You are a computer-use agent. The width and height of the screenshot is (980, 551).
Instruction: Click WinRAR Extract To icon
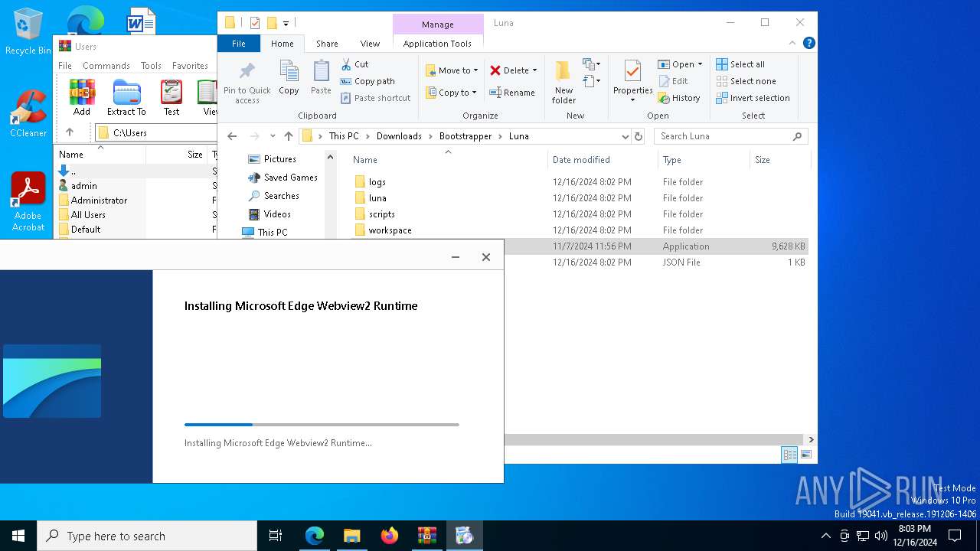pos(126,98)
